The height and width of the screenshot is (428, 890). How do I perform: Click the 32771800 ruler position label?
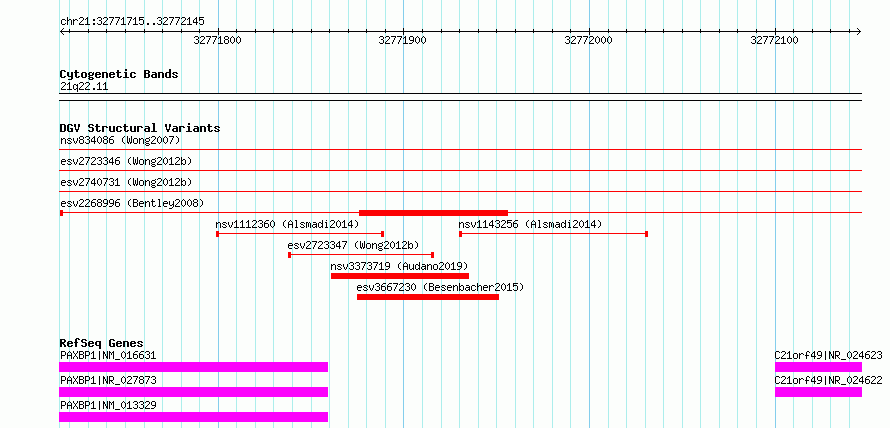(x=217, y=40)
